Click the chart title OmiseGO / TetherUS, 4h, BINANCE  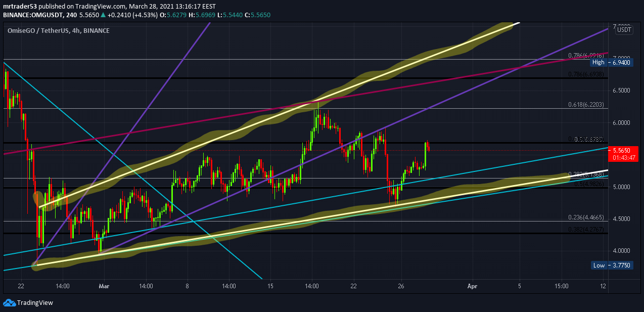[x=59, y=30]
